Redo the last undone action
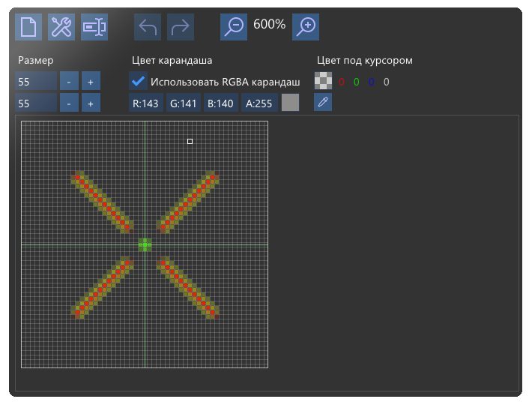The height and width of the screenshot is (405, 532). [181, 27]
